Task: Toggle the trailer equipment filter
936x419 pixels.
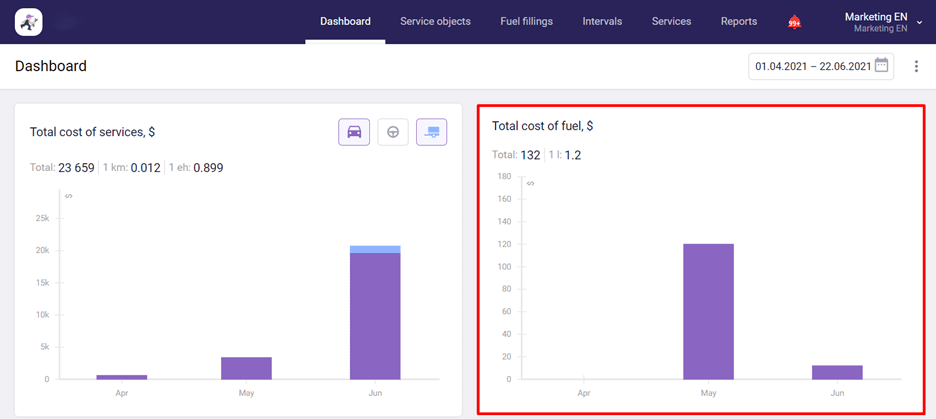Action: point(432,132)
